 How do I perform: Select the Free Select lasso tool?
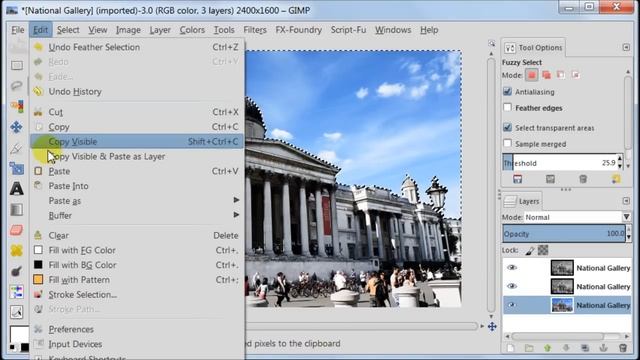tap(17, 86)
